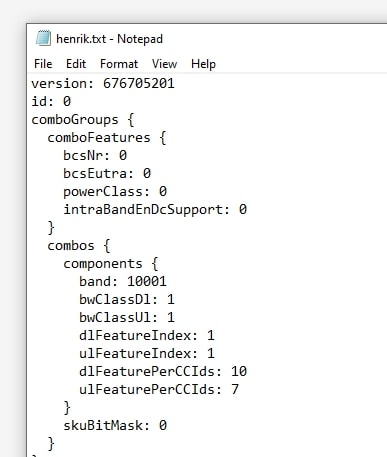387x457 pixels.
Task: Click the intraBandEnDcSupport line
Action: coord(155,210)
